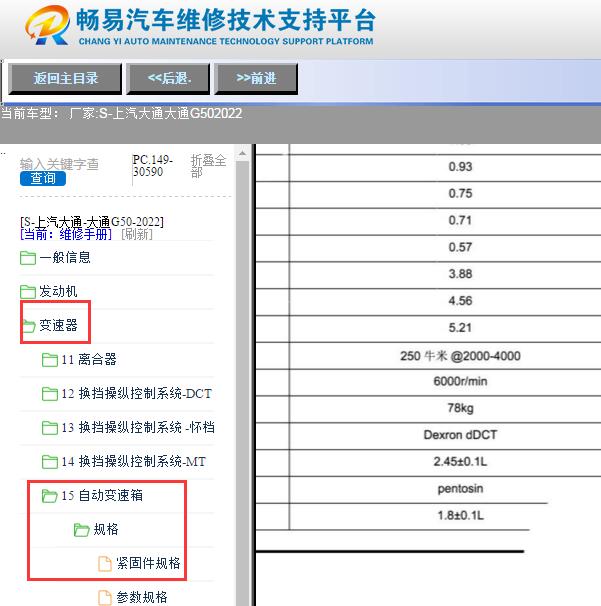The height and width of the screenshot is (606, 601).
Task: Click the 发动机 folder icon
Action: (28, 292)
